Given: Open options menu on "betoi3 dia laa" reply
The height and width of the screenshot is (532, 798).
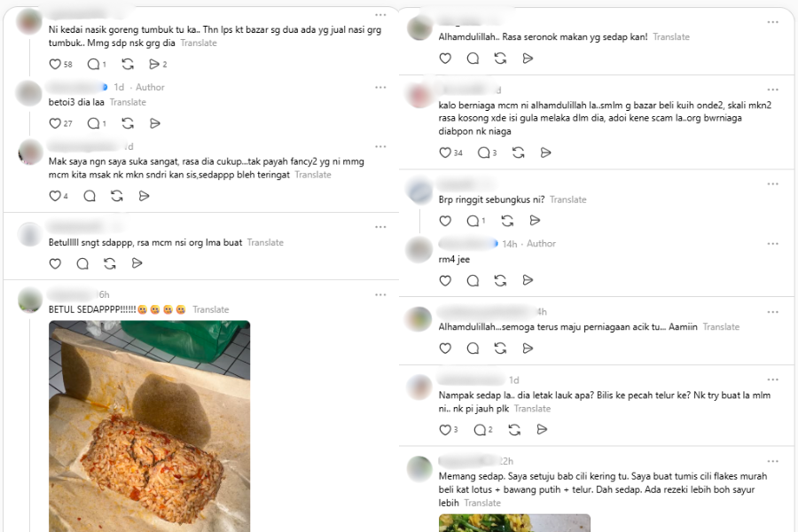Looking at the screenshot, I should [381, 88].
